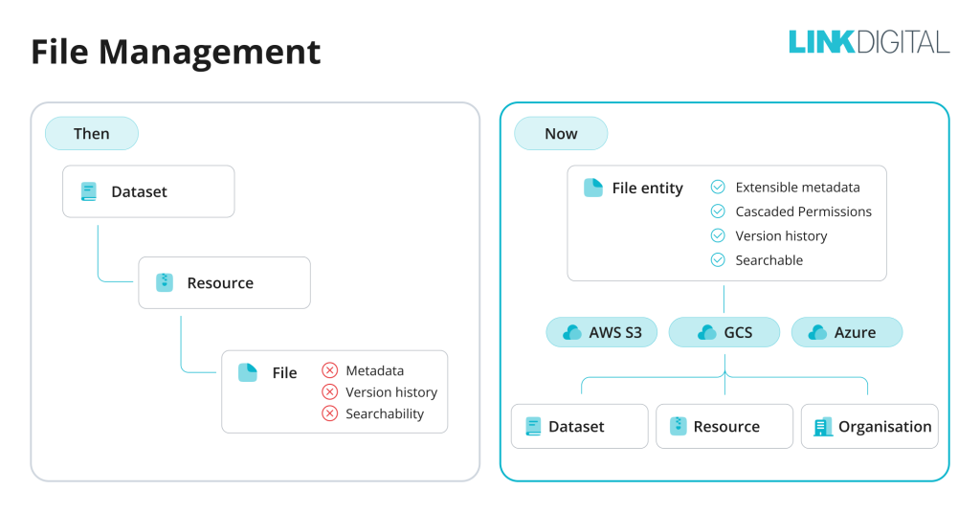The image size is (980, 512).
Task: Select the Then label pill
Action: click(x=92, y=133)
